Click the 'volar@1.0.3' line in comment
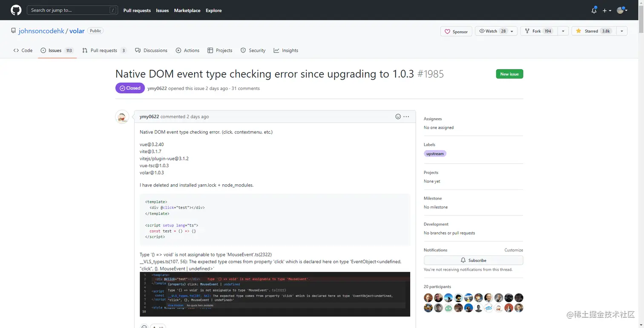Image resolution: width=644 pixels, height=328 pixels. (x=152, y=173)
